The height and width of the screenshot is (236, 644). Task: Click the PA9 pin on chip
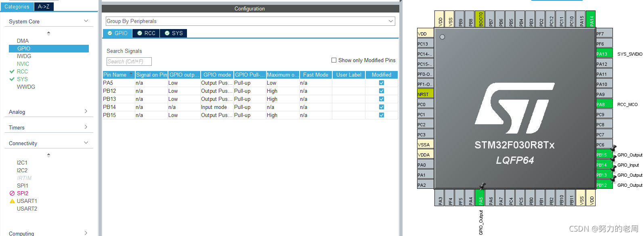pos(604,94)
